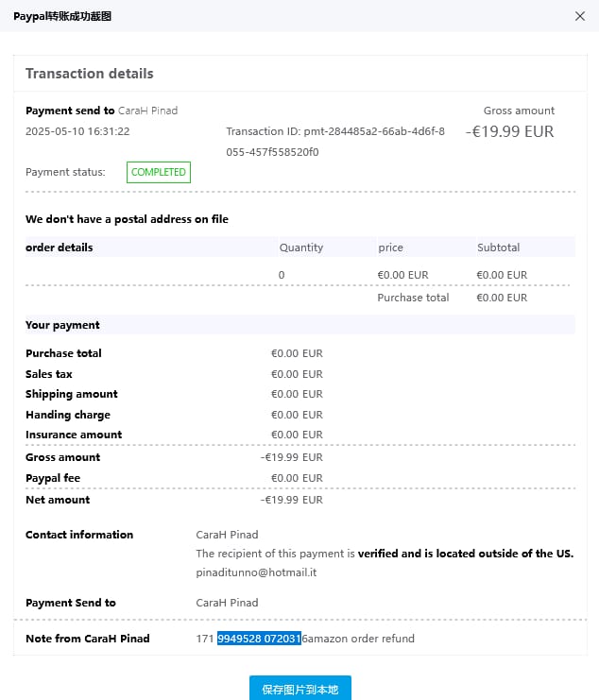Screen dimensions: 599x700
Task: Click the large -€19.99 EUR amount at top right
Action: [510, 131]
